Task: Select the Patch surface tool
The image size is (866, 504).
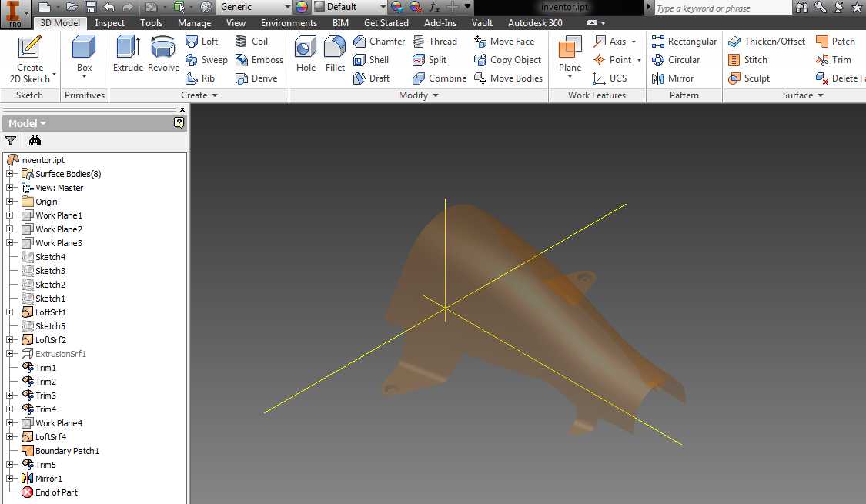Action: click(x=835, y=42)
